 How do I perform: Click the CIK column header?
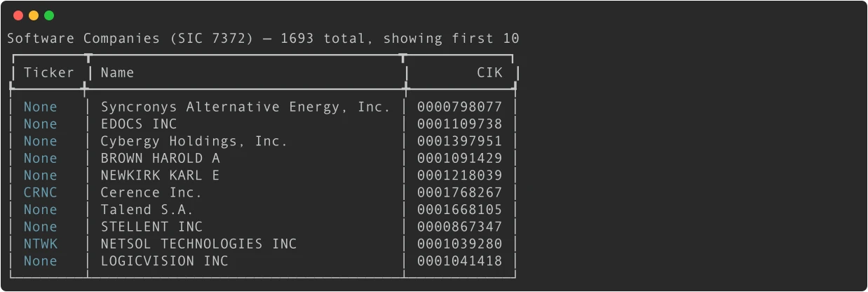[x=490, y=72]
